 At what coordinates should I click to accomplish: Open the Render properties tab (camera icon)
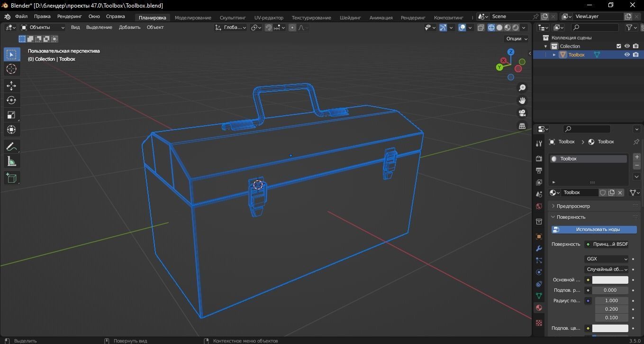539,158
